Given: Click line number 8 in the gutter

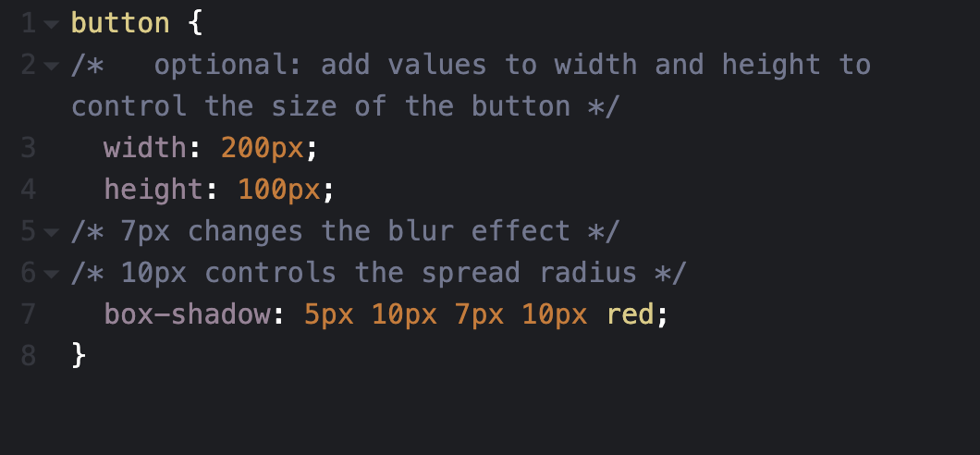Looking at the screenshot, I should click(x=28, y=356).
